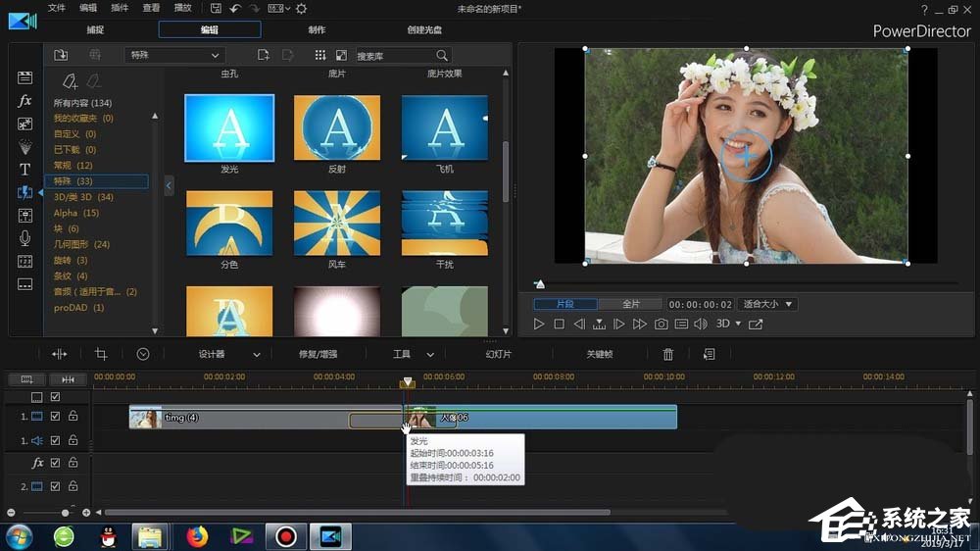Open the 插件 menu

point(120,8)
